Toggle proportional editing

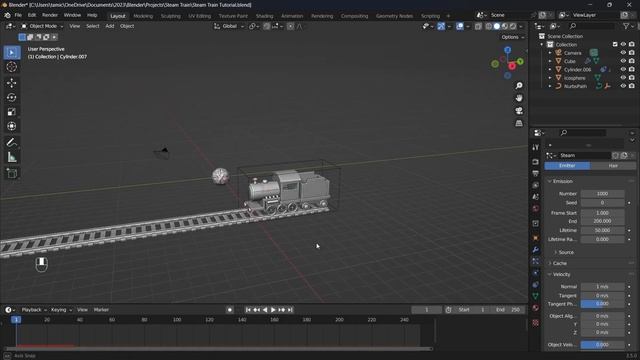tap(290, 26)
